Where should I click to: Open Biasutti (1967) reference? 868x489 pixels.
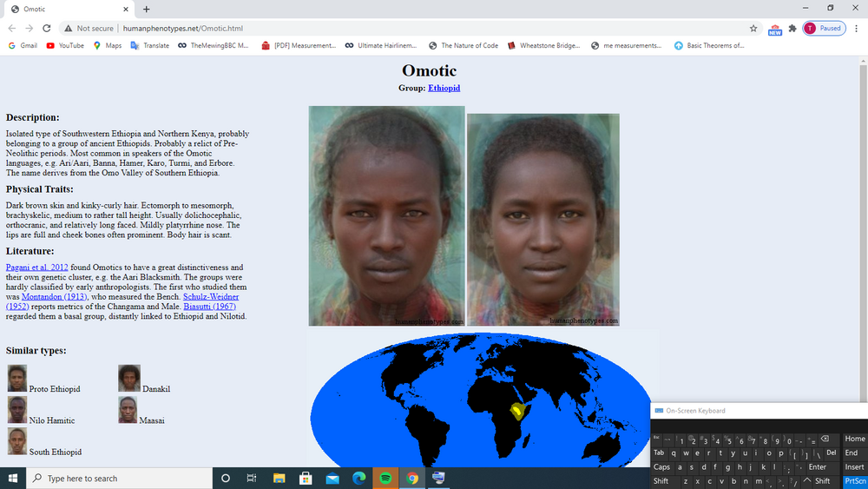(x=210, y=307)
